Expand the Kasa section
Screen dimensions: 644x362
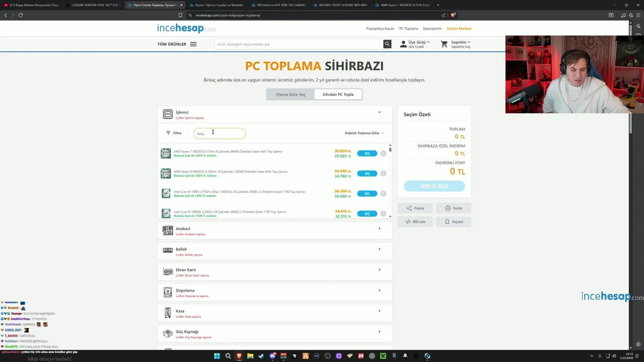click(x=379, y=311)
